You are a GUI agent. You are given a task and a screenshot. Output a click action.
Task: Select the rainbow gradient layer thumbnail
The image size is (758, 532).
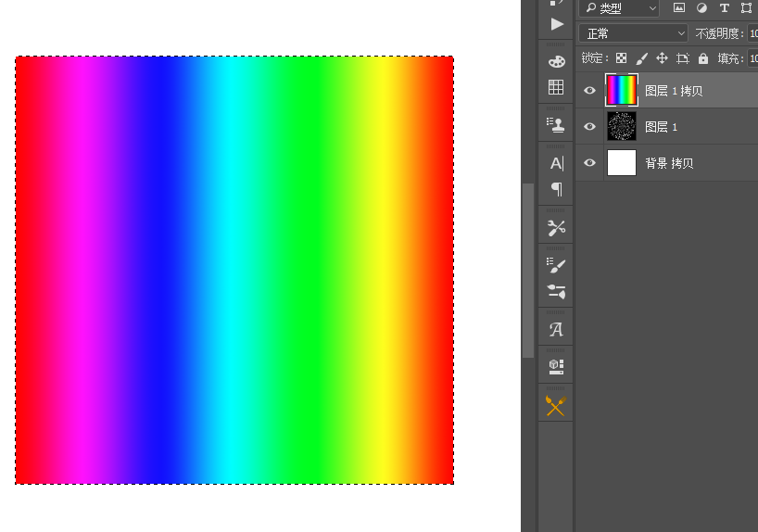click(622, 90)
